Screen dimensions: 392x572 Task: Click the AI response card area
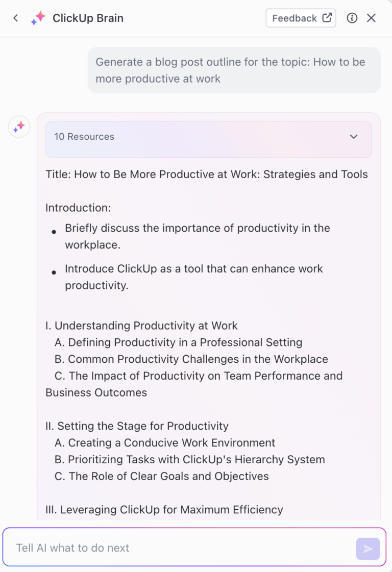[x=208, y=316]
